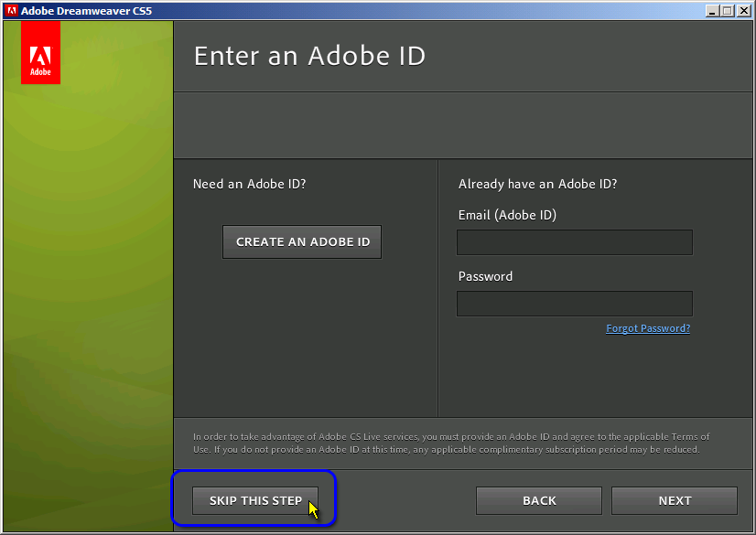Open the Forgot Password? link
This screenshot has width=756, height=535.
click(x=648, y=328)
